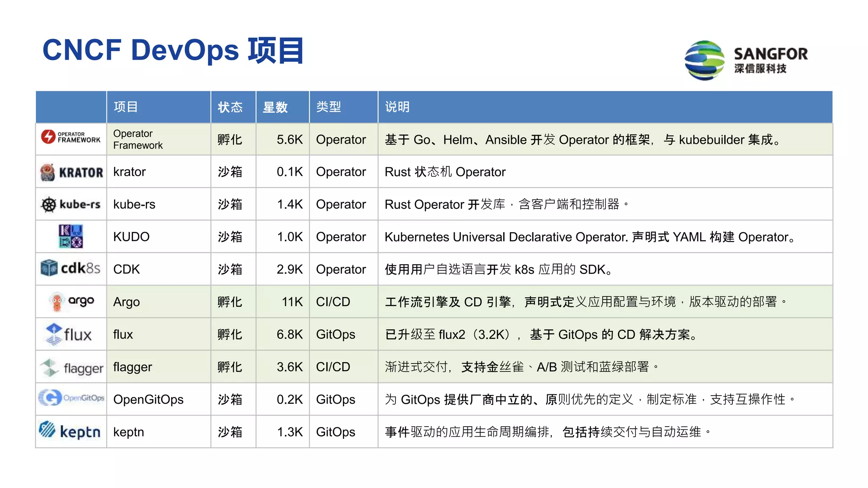868x488 pixels.
Task: Click the CNCF DevOps 项目 title
Action: point(173,50)
